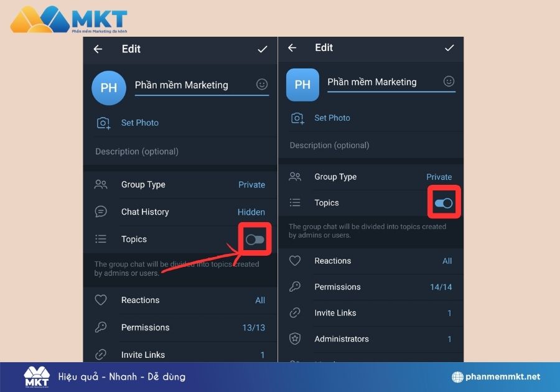The height and width of the screenshot is (392, 560).
Task: Open the emoji picker next to group name
Action: 262,84
